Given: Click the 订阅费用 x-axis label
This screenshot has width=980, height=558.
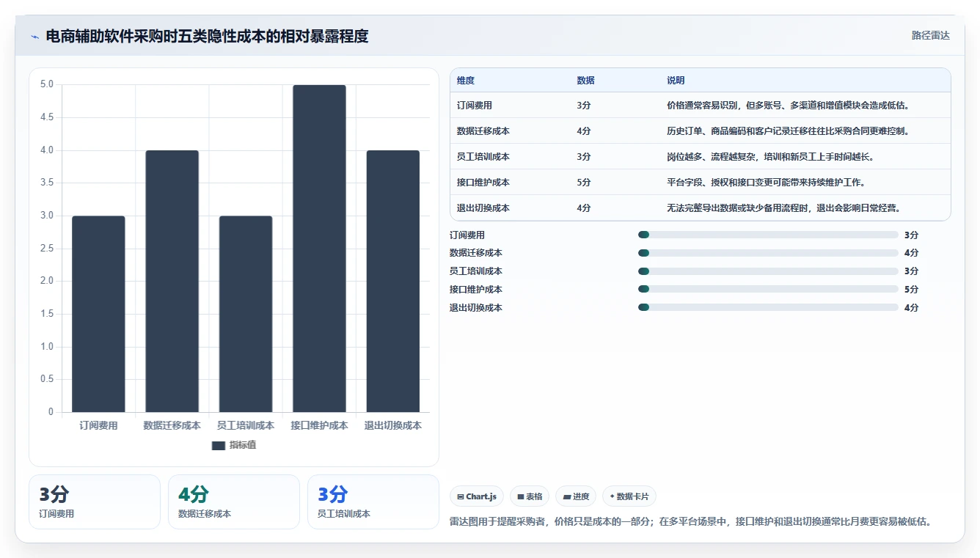Looking at the screenshot, I should pyautogui.click(x=98, y=425).
